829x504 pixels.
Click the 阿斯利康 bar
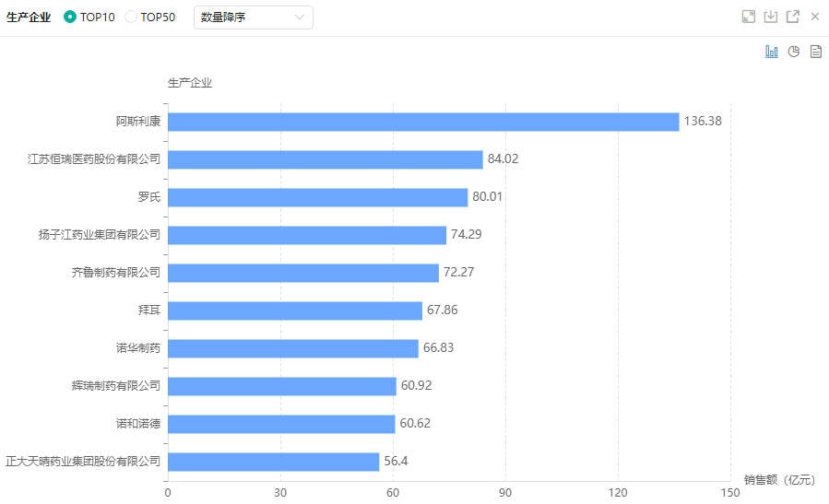423,122
